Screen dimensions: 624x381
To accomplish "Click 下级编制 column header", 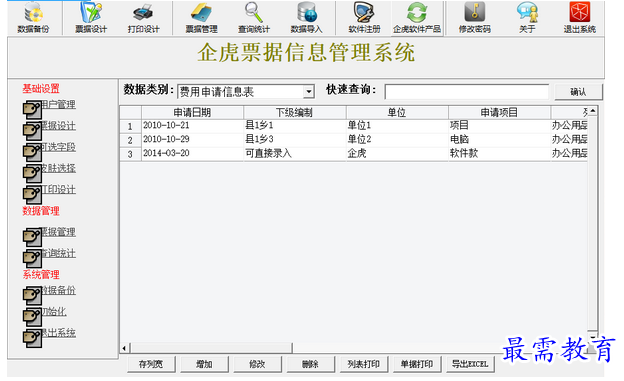I will 294,113.
